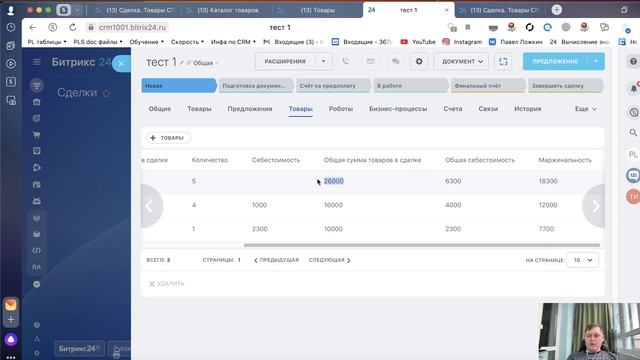640x360 pixels.
Task: Click the YouTube bookmark
Action: (x=418, y=42)
